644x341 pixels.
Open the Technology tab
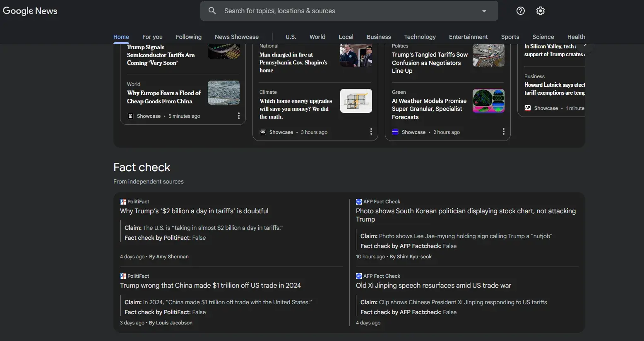(420, 37)
